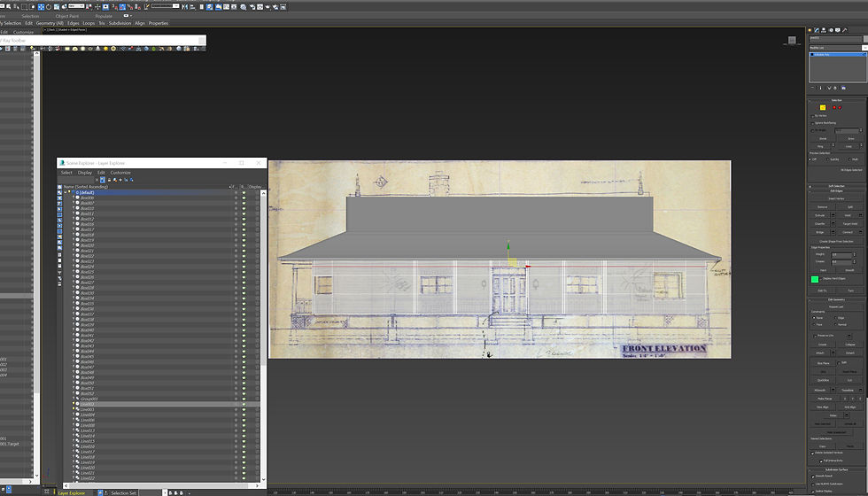
Task: Activate the Select and Scale tool
Action: [x=57, y=7]
